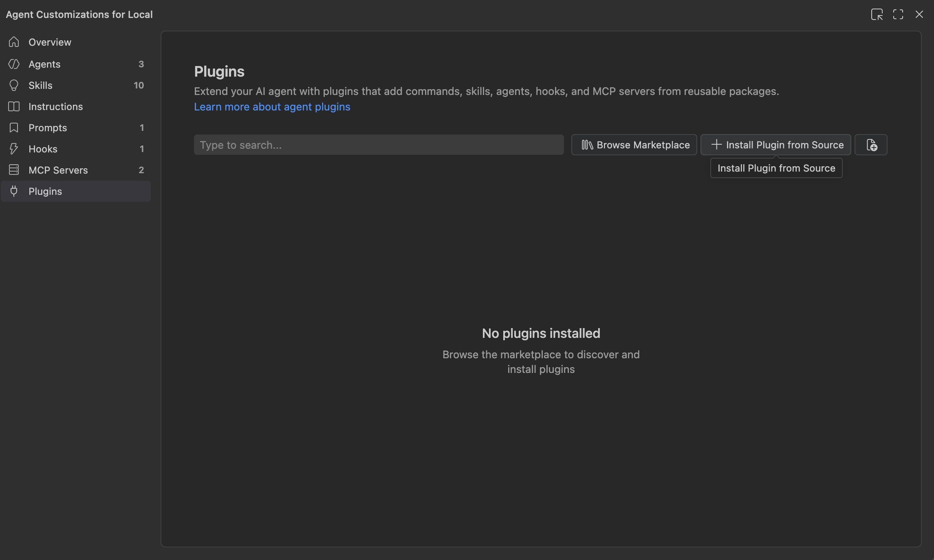Click the Agents count badge 3
Image resolution: width=934 pixels, height=560 pixels.
pyautogui.click(x=141, y=64)
